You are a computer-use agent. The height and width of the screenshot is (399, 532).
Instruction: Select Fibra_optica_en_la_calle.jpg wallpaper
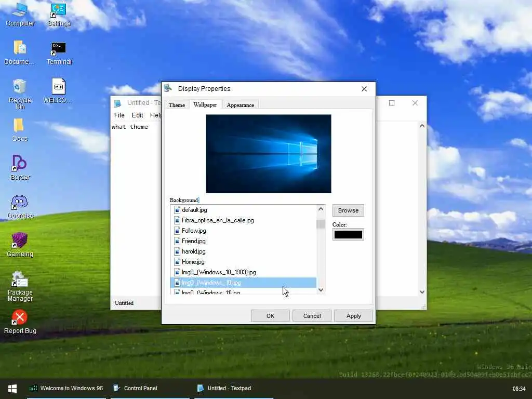tap(243, 220)
